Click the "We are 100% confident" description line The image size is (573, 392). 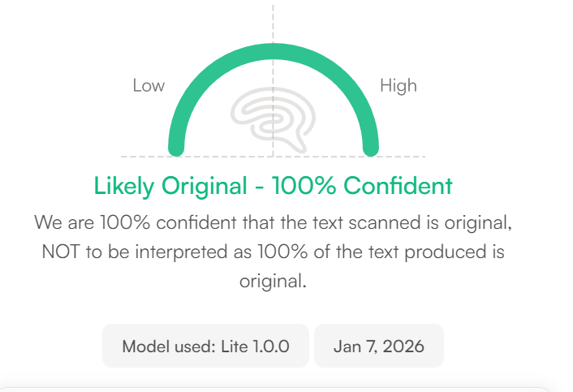(x=273, y=222)
